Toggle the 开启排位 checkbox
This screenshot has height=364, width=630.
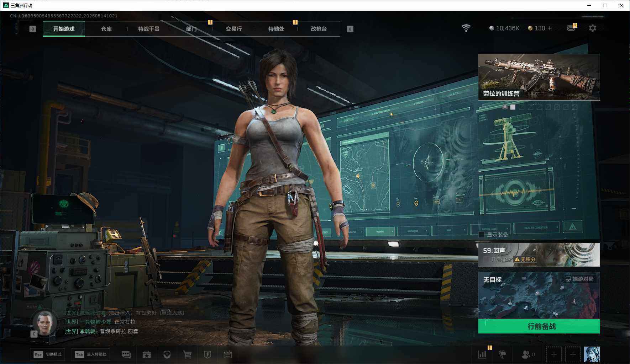[x=486, y=259]
